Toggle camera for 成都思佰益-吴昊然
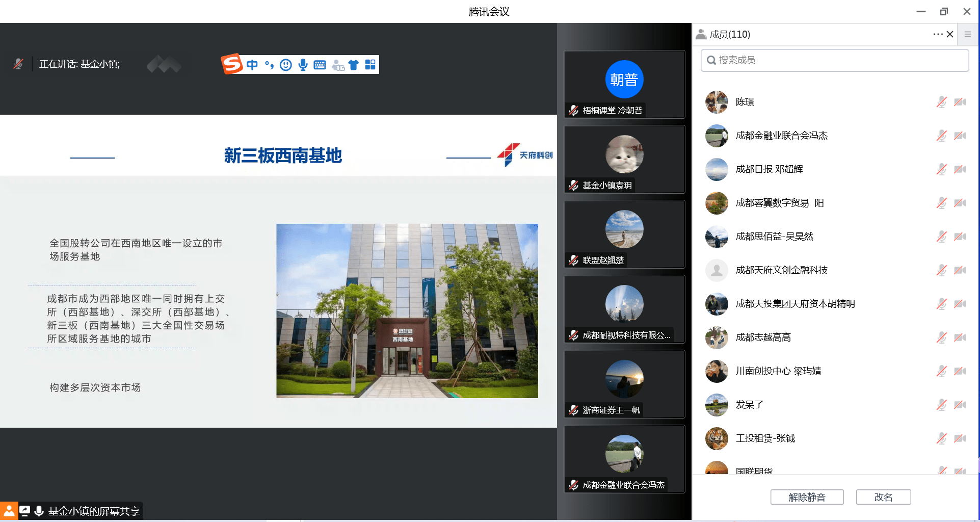Screen dimensions: 980x522 (960, 237)
